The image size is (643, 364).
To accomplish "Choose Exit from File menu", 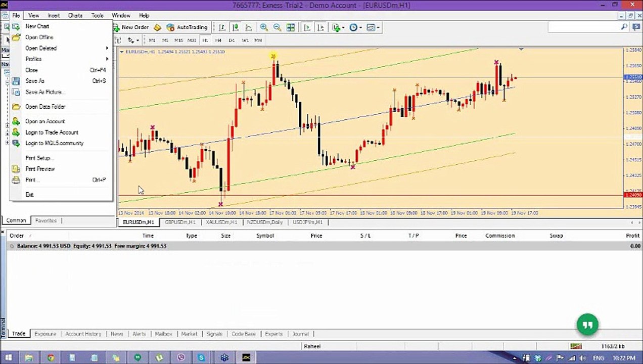I will click(x=61, y=195).
